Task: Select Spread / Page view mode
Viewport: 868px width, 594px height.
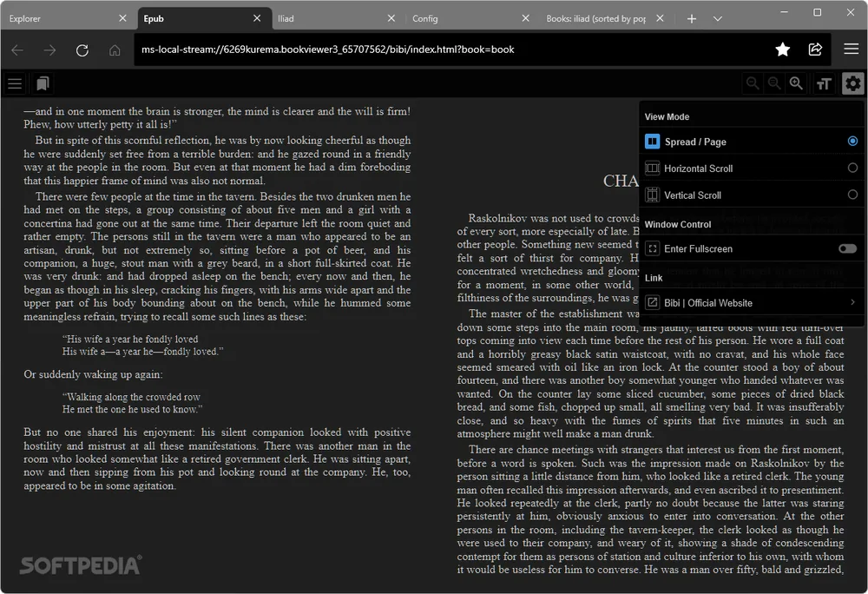Action: [x=752, y=142]
